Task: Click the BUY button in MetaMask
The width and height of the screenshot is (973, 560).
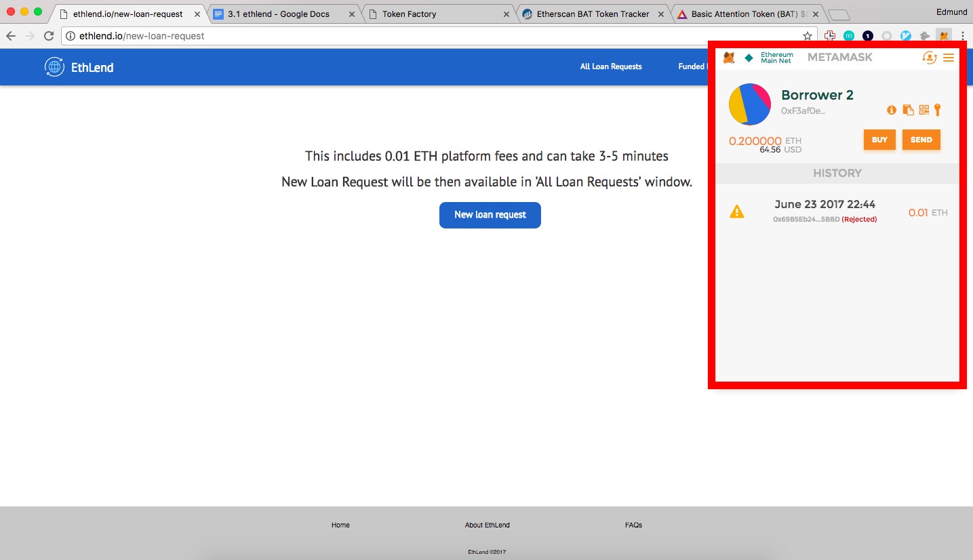Action: pos(879,140)
